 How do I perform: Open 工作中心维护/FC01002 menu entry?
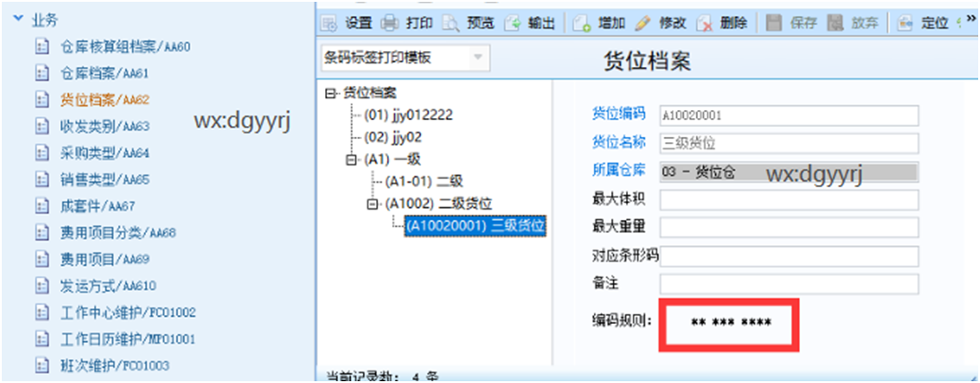coord(128,312)
